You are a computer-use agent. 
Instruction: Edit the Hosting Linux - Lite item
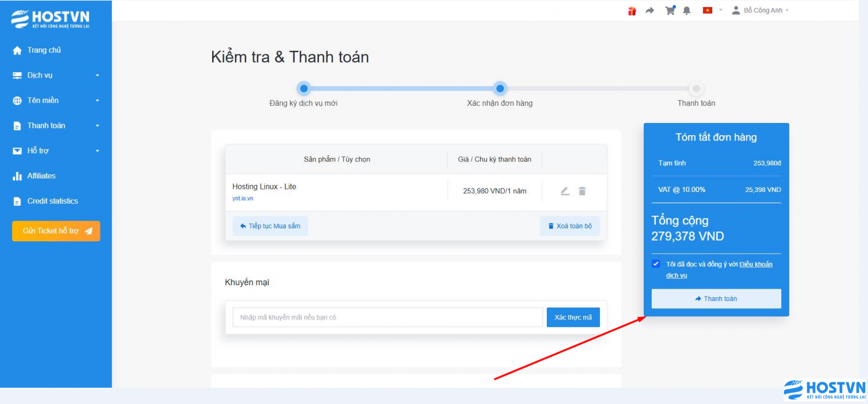point(565,191)
